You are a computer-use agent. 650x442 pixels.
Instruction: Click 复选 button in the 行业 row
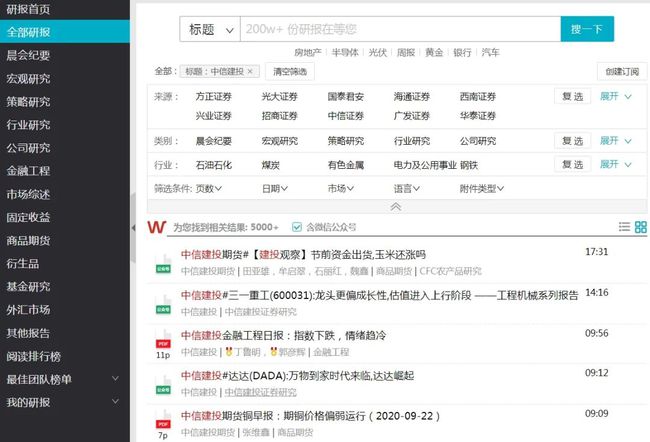(x=572, y=165)
